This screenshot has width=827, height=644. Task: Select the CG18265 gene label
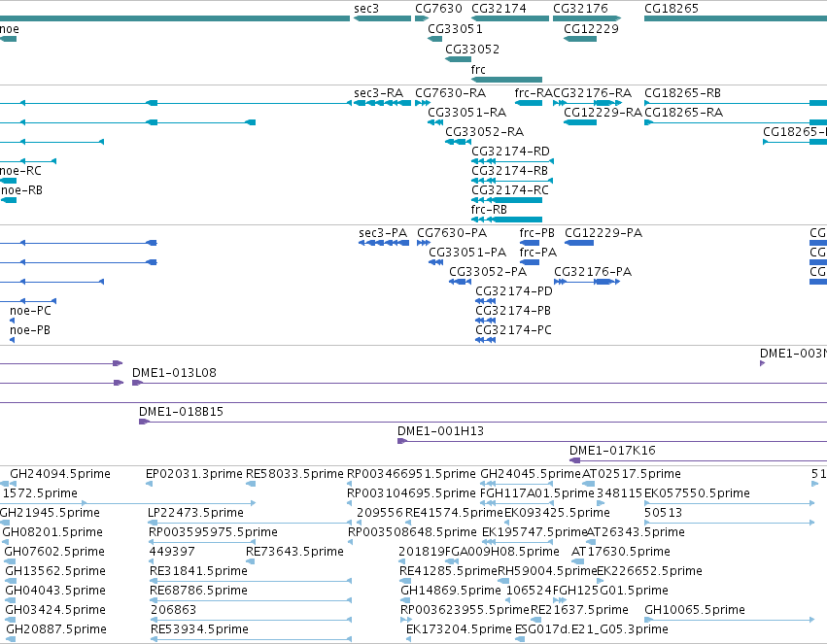tap(672, 9)
